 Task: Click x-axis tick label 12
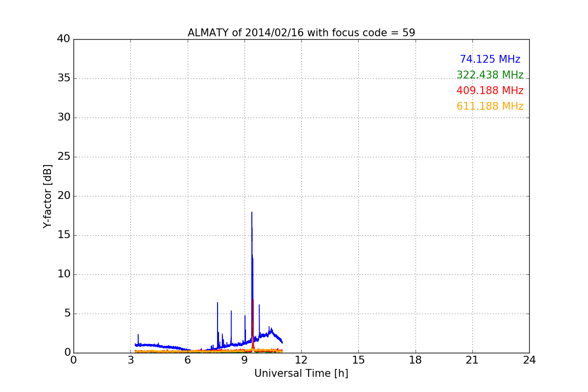click(x=301, y=360)
